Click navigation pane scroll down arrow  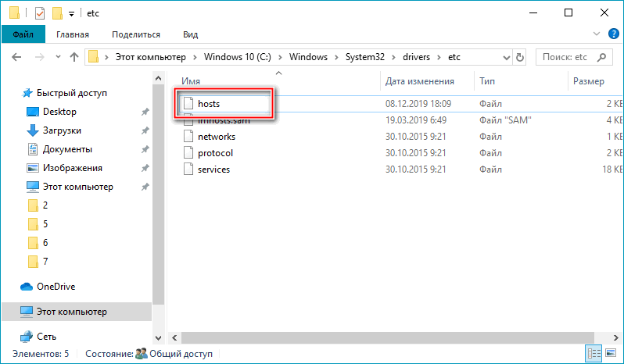[x=159, y=337]
